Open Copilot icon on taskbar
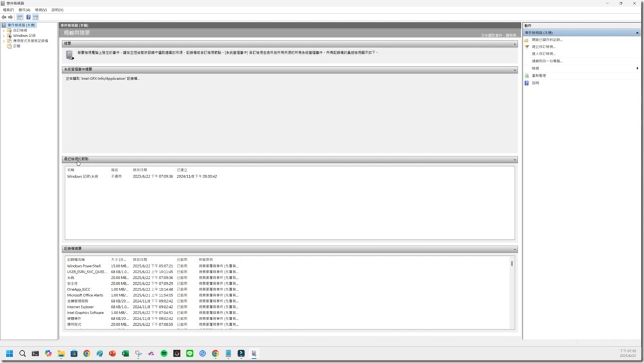The image size is (644, 363). [x=48, y=353]
